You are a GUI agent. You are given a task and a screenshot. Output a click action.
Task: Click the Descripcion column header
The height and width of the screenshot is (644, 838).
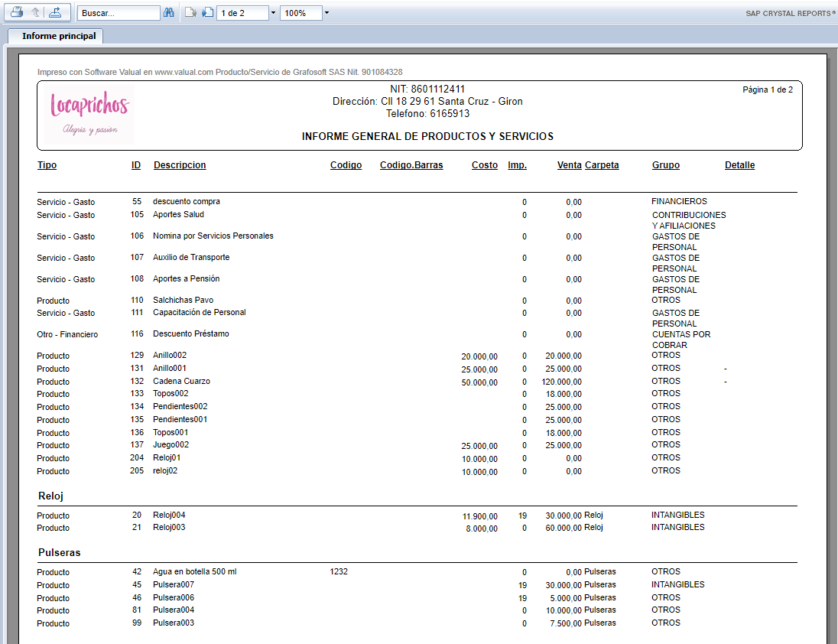pos(180,165)
